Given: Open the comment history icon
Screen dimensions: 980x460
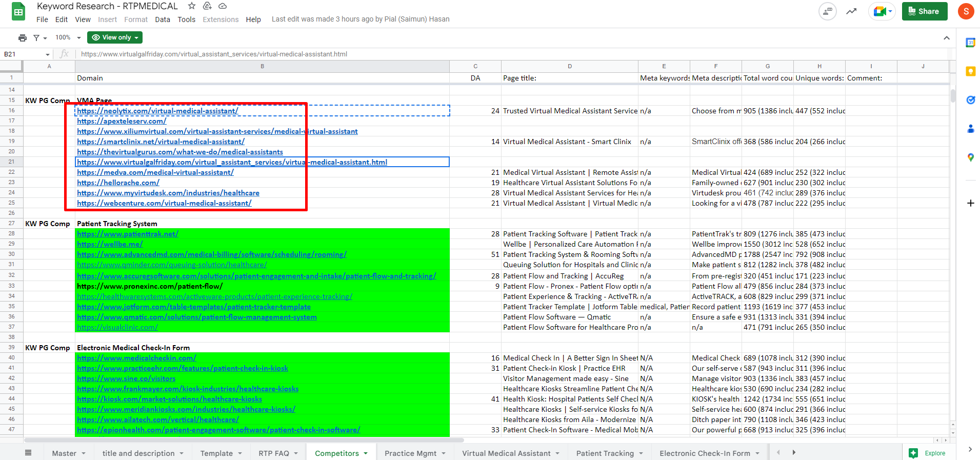Looking at the screenshot, I should 827,11.
